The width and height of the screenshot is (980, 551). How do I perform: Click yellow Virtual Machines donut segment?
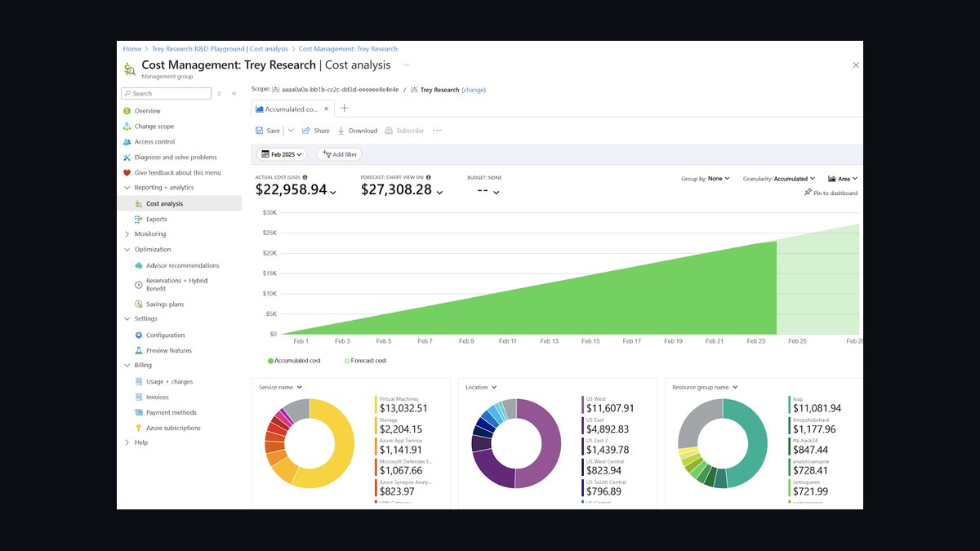[x=345, y=447]
